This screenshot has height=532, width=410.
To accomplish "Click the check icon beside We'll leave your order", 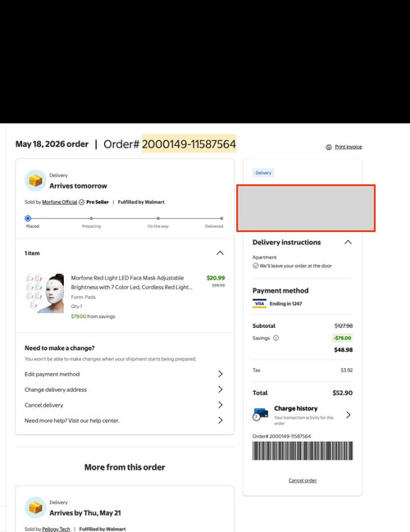I will [x=256, y=266].
